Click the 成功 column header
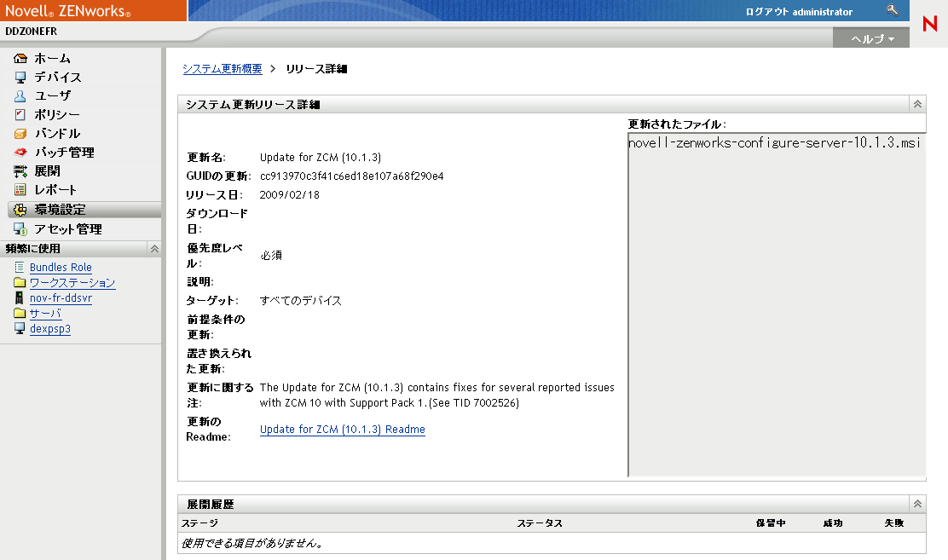Image resolution: width=948 pixels, height=560 pixels. [x=833, y=523]
